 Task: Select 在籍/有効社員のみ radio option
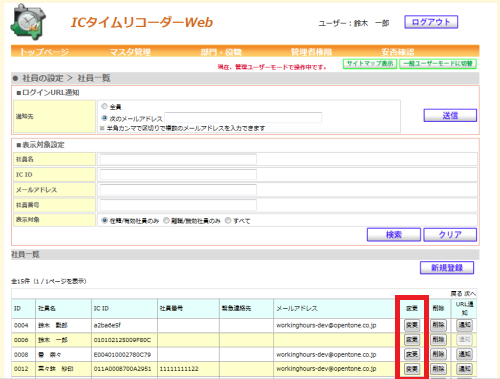(105, 220)
